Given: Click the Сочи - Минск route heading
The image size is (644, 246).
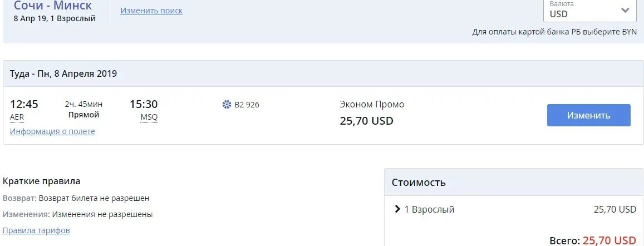Looking at the screenshot, I should 53,6.
